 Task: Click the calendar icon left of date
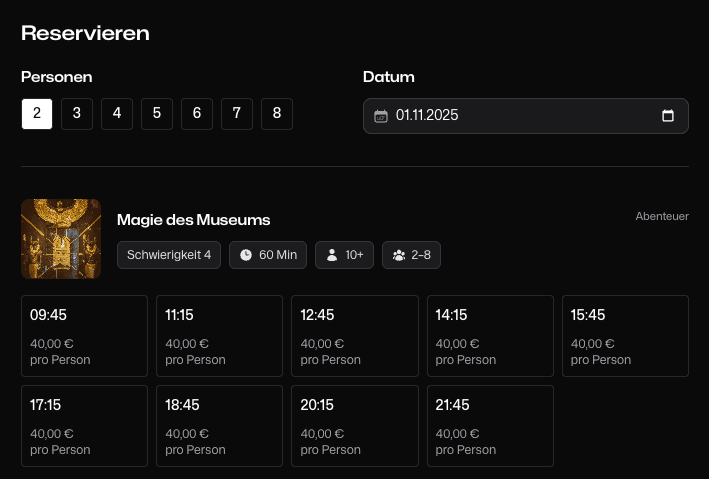tap(380, 116)
